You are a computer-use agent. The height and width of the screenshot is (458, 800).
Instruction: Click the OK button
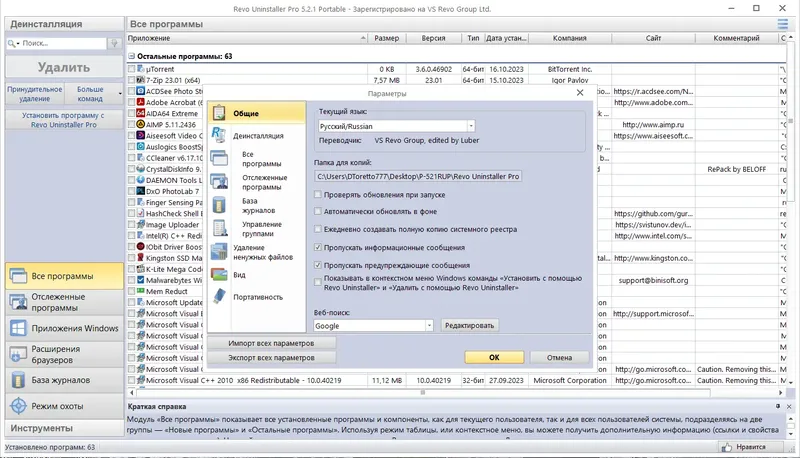[494, 358]
